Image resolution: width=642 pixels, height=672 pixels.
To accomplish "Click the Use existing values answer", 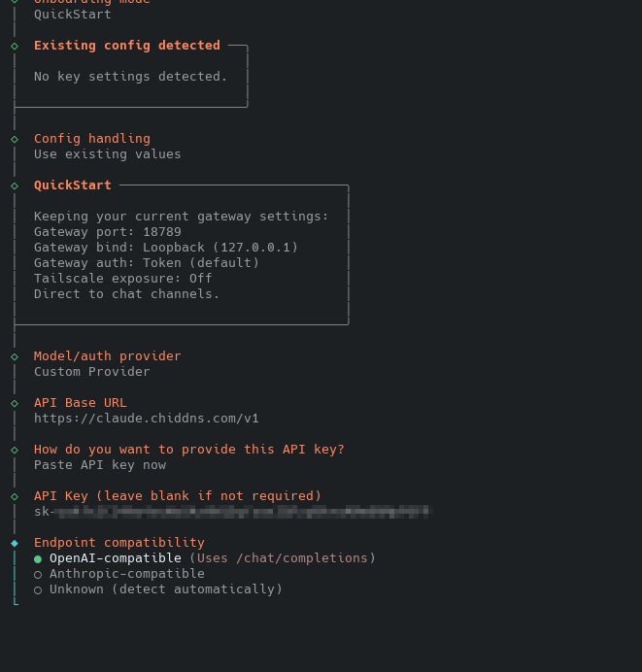I will [x=107, y=154].
